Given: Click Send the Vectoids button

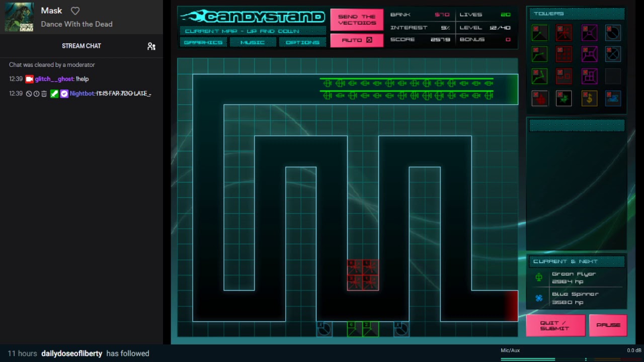Looking at the screenshot, I should pyautogui.click(x=357, y=20).
